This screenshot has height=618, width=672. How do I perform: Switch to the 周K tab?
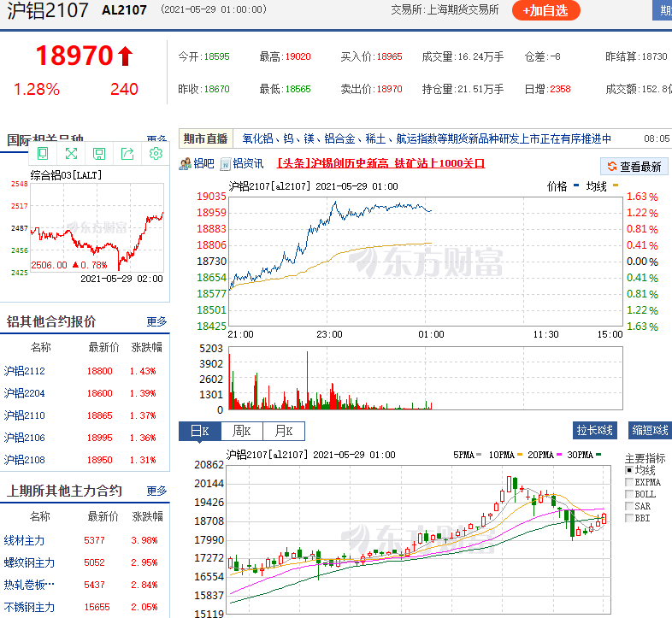click(242, 431)
